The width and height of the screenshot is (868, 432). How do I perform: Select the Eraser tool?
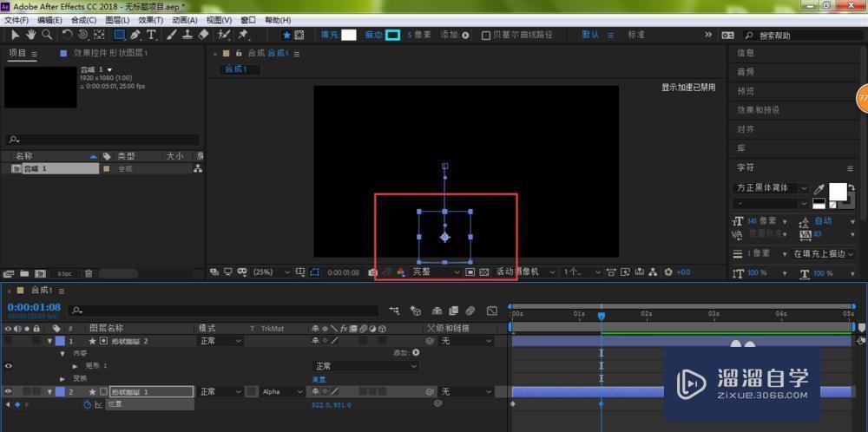tap(203, 35)
